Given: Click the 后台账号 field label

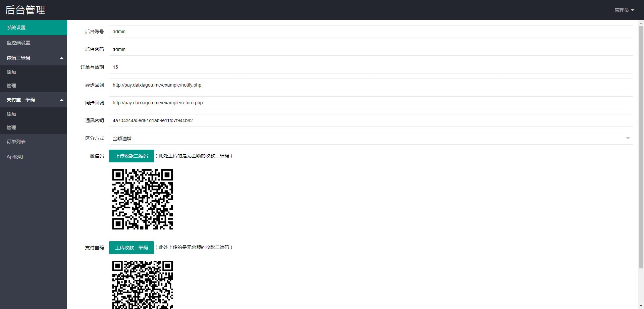Looking at the screenshot, I should coord(95,32).
